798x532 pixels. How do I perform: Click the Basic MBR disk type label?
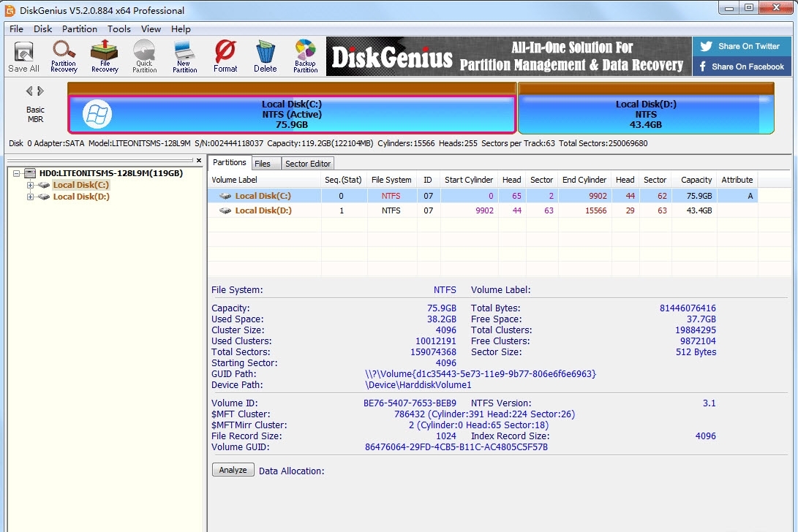coord(35,115)
